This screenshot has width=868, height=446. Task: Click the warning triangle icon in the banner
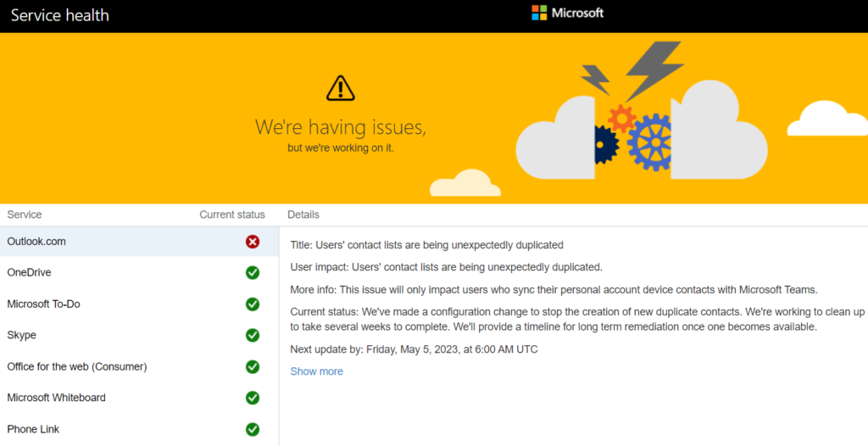[341, 88]
